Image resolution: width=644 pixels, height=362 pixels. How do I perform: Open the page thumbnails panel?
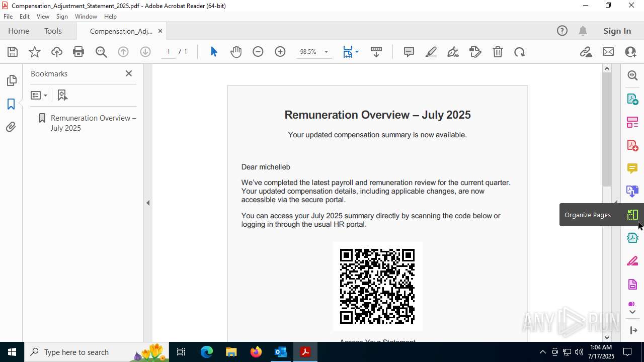pyautogui.click(x=11, y=80)
